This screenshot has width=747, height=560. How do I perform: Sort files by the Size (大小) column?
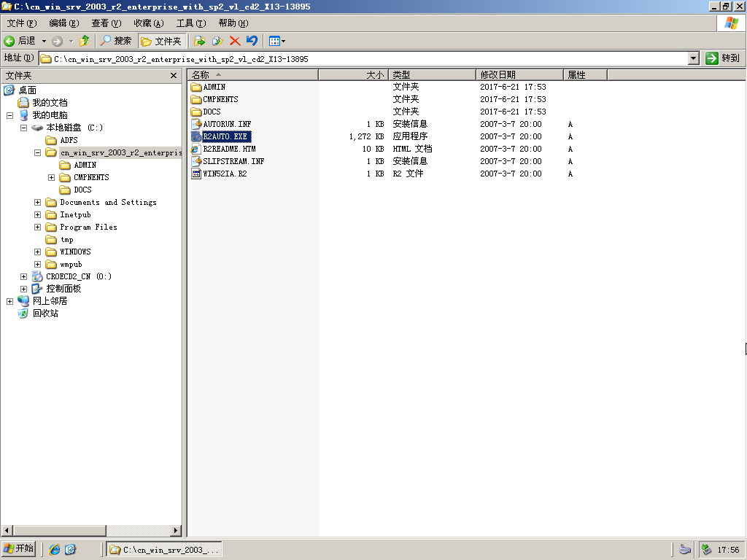click(x=354, y=74)
